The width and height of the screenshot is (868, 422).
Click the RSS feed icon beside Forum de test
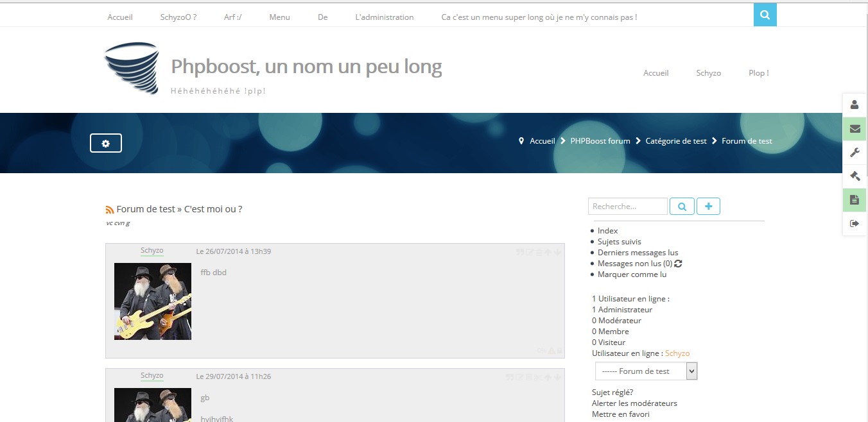click(110, 210)
